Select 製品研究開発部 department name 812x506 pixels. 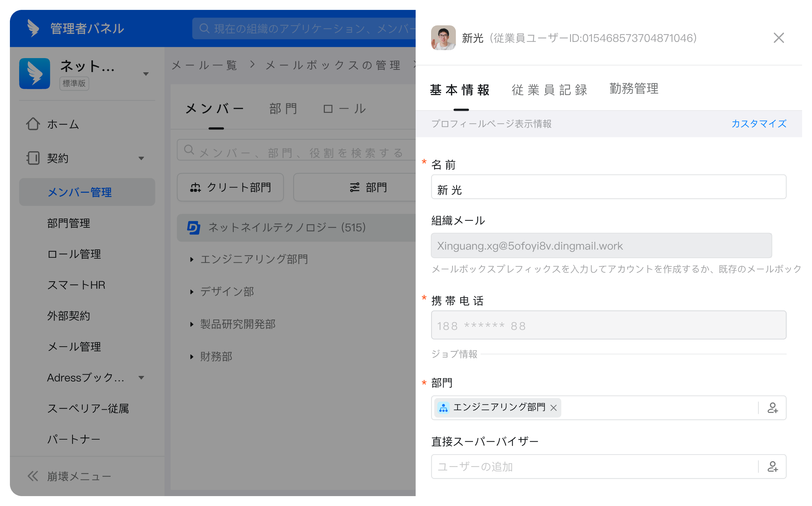[238, 324]
